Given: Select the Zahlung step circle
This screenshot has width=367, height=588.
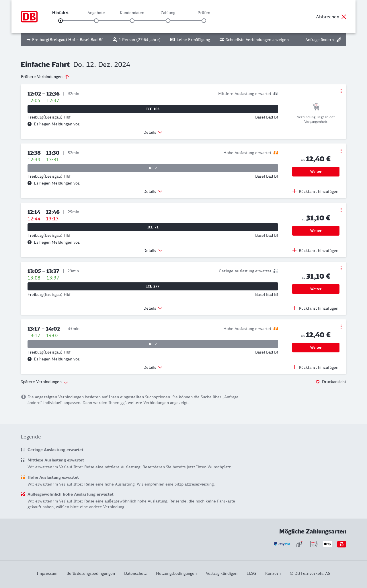Looking at the screenshot, I should (x=168, y=21).
